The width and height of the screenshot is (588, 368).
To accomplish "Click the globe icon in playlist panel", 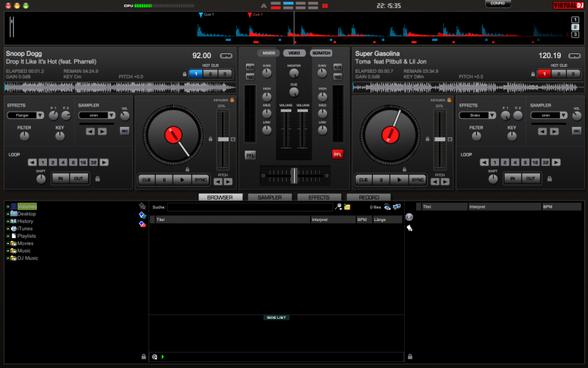I will click(x=409, y=217).
